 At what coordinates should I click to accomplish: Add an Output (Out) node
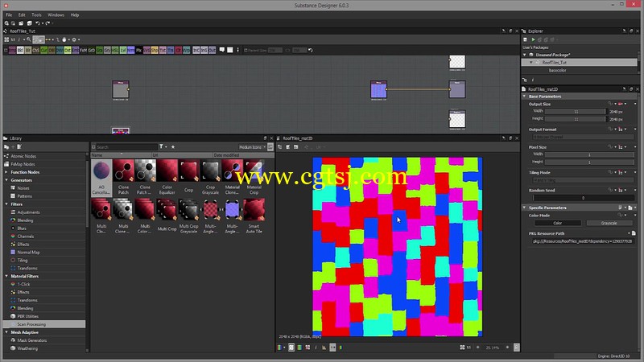[212, 50]
